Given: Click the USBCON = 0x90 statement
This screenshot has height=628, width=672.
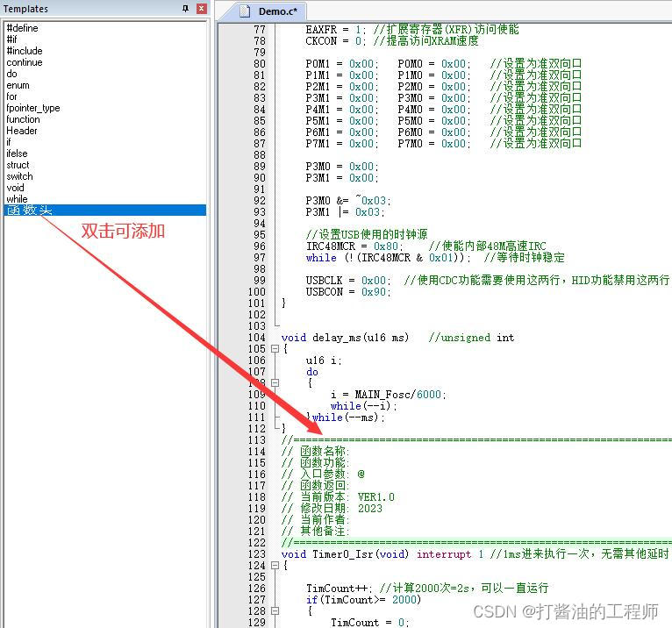Looking at the screenshot, I should tap(348, 292).
